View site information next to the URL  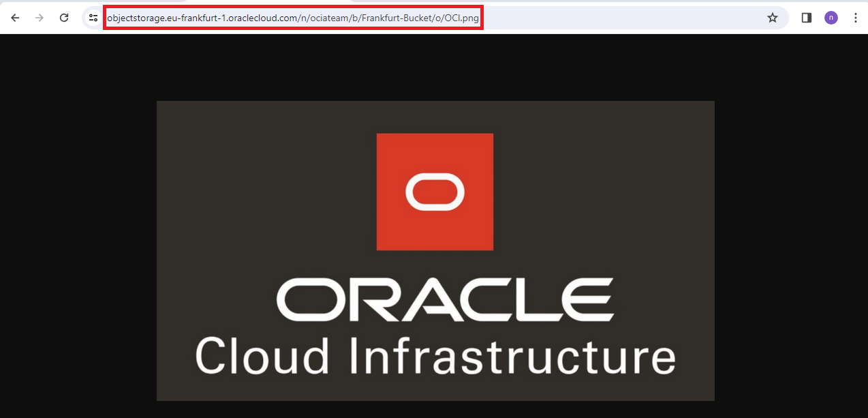point(93,18)
